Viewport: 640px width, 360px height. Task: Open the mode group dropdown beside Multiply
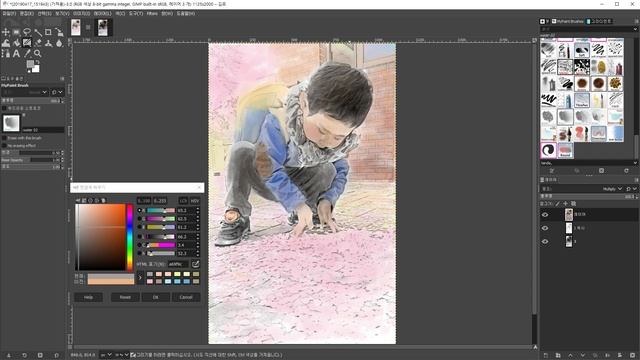[631, 189]
